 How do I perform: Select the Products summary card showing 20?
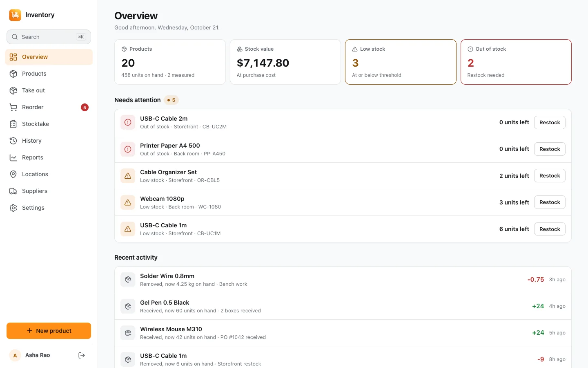click(x=170, y=62)
